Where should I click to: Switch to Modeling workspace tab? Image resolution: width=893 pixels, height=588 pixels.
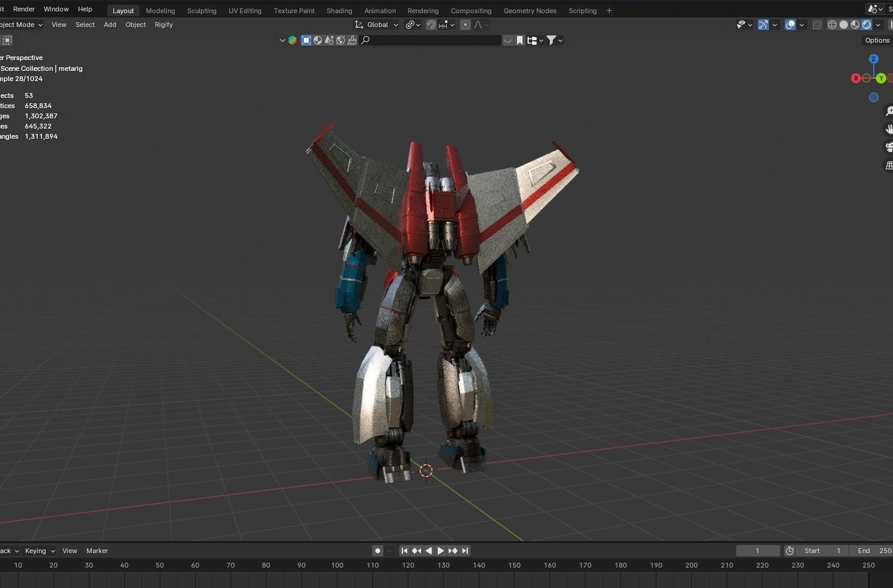(x=160, y=11)
